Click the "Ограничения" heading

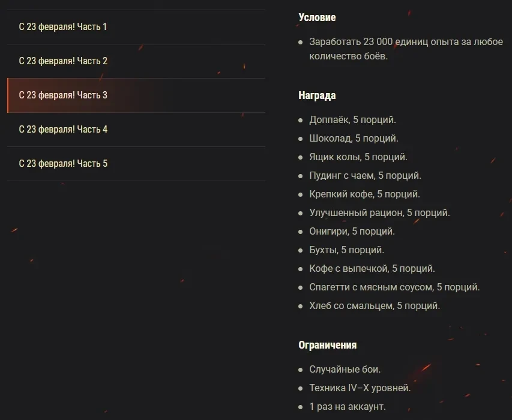click(x=327, y=346)
